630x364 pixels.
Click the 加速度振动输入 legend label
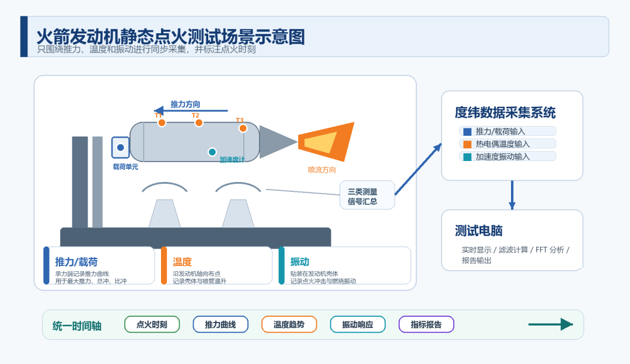[503, 157]
